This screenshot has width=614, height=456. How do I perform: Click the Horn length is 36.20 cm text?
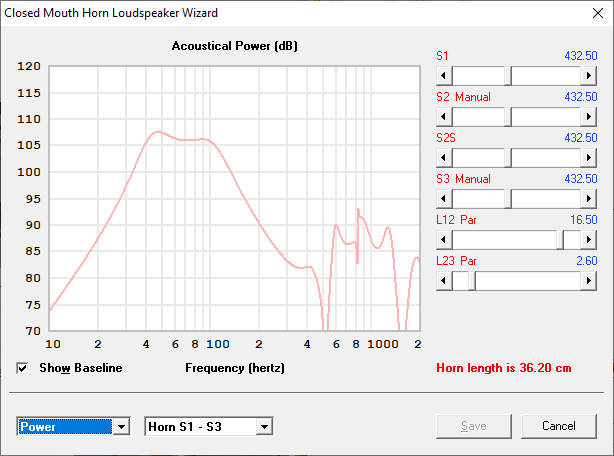[504, 368]
